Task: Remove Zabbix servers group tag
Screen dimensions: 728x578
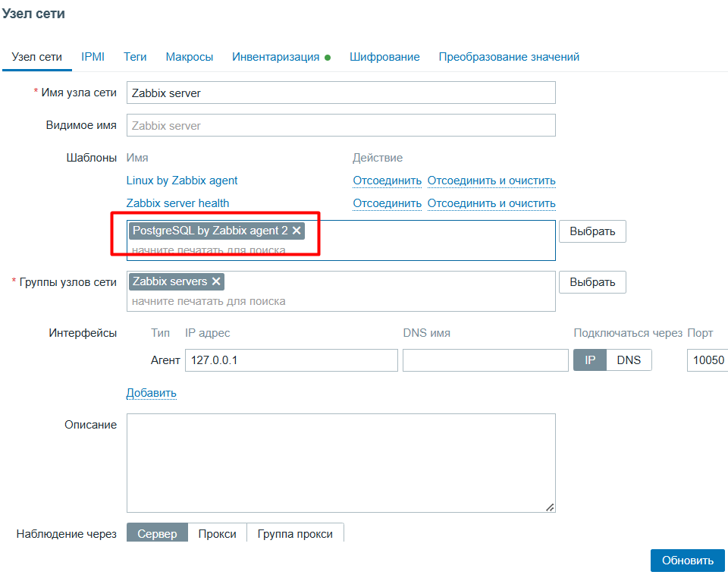Action: tap(216, 281)
